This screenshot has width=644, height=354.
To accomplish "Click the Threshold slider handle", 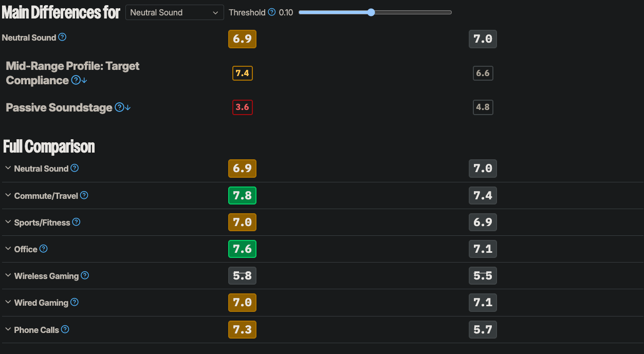I will coord(371,12).
